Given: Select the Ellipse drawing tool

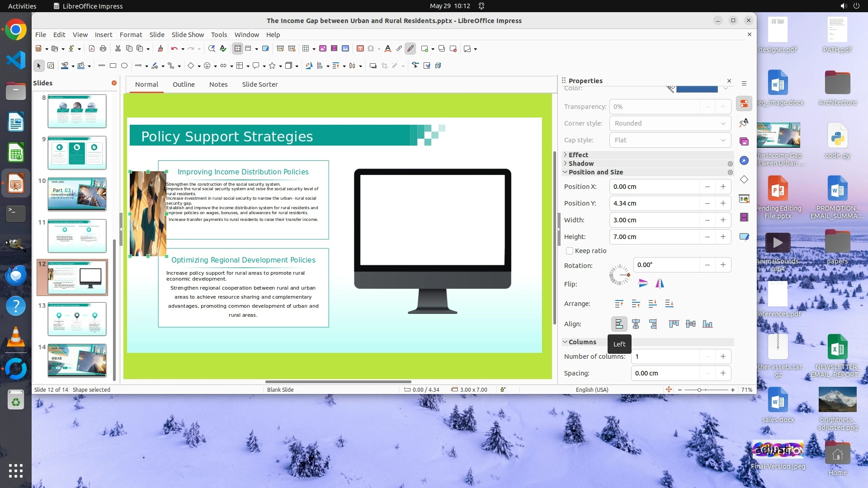Looking at the screenshot, I should coord(124,66).
